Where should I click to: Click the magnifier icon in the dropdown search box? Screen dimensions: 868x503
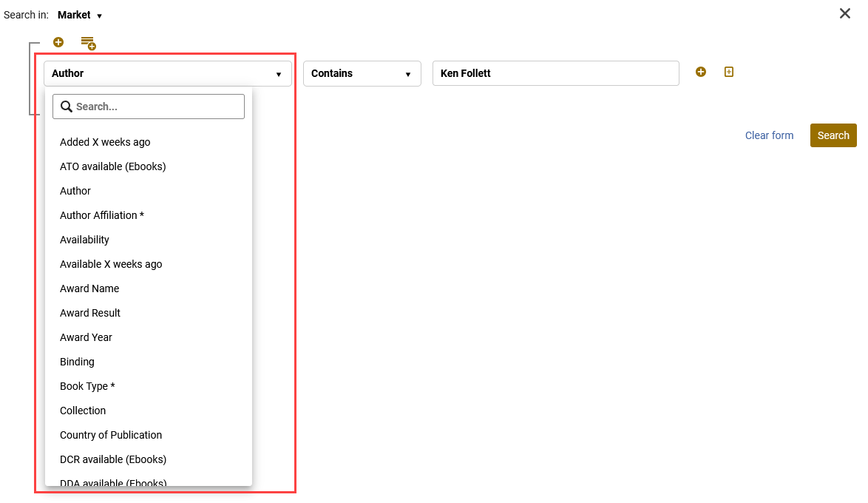tap(67, 106)
